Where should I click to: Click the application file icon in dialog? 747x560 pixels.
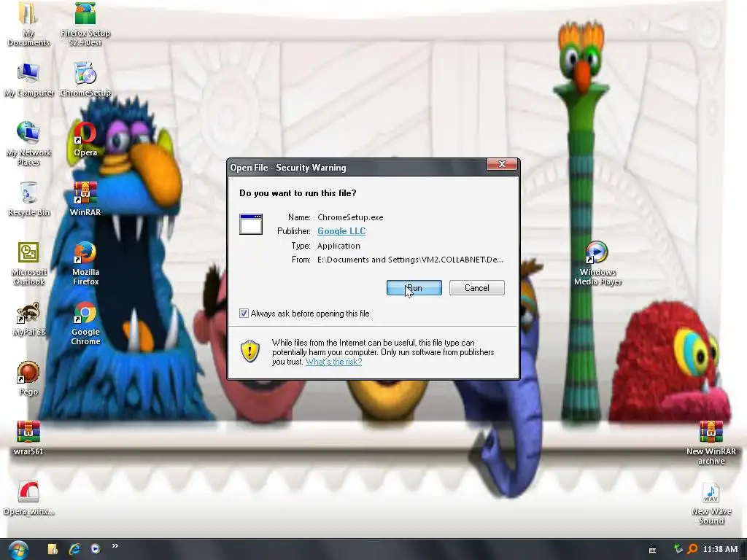point(251,225)
